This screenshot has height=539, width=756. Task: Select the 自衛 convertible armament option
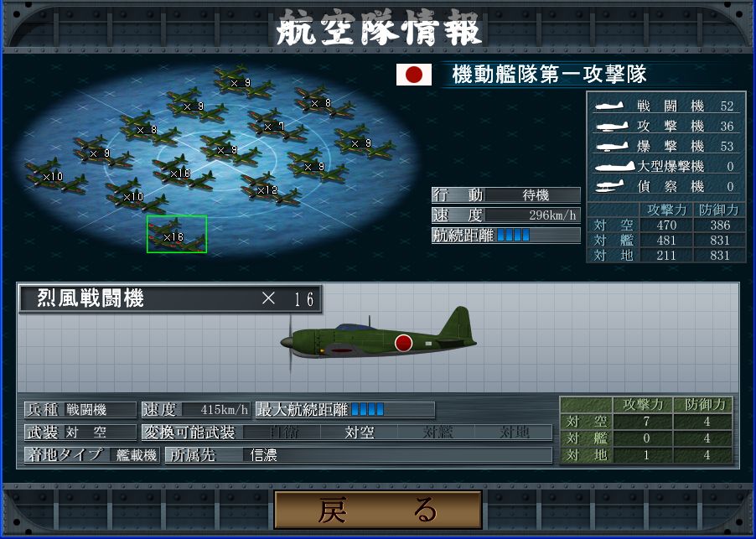coord(283,433)
